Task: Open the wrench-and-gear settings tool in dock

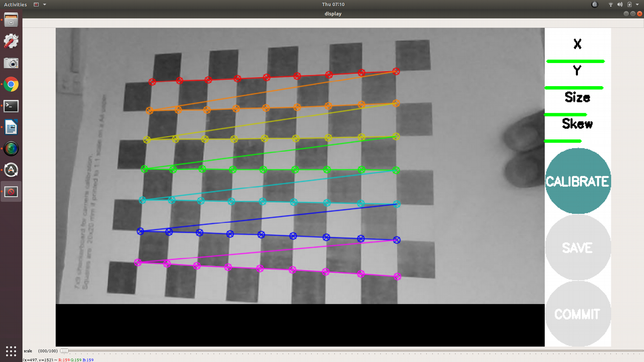Action: pyautogui.click(x=11, y=41)
